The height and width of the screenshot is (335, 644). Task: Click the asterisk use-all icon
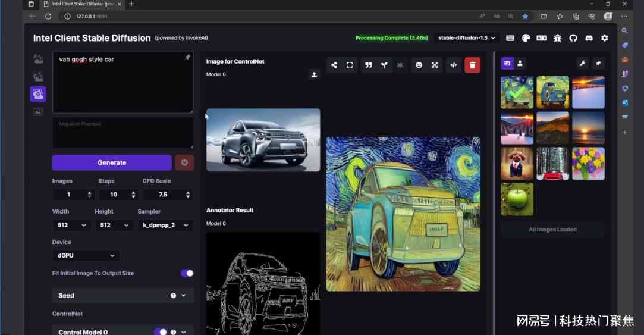tap(400, 65)
